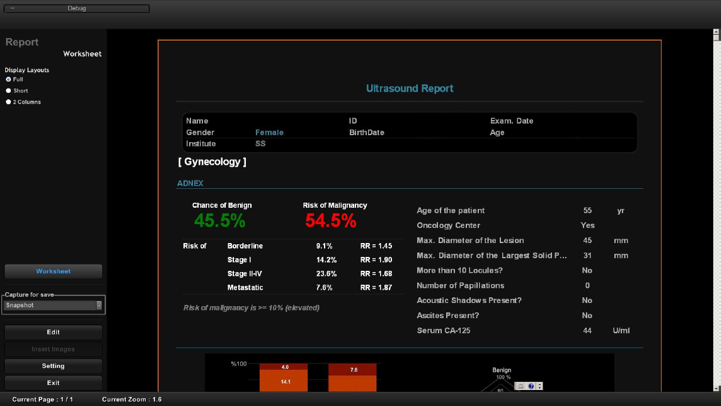Click the Report panel heading

[x=22, y=42]
